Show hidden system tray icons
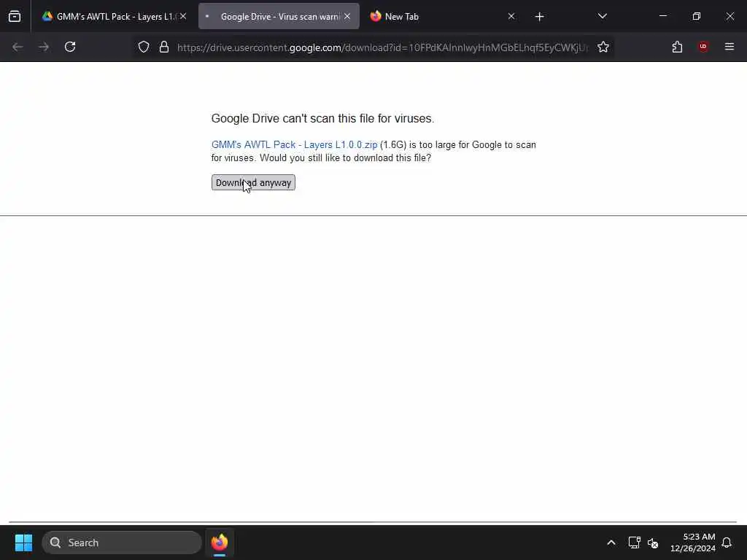Viewport: 747px width, 560px height. [x=611, y=542]
